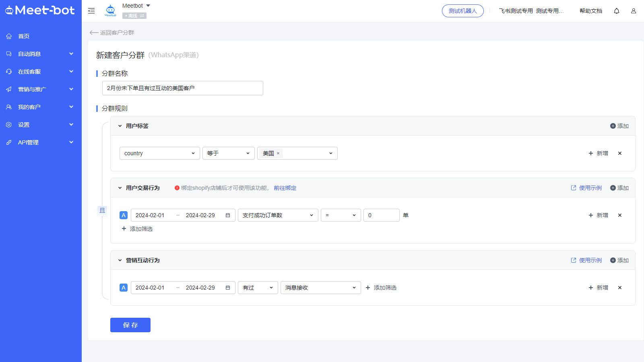644x362 pixels.
Task: Click the 保存 button
Action: tap(130, 325)
